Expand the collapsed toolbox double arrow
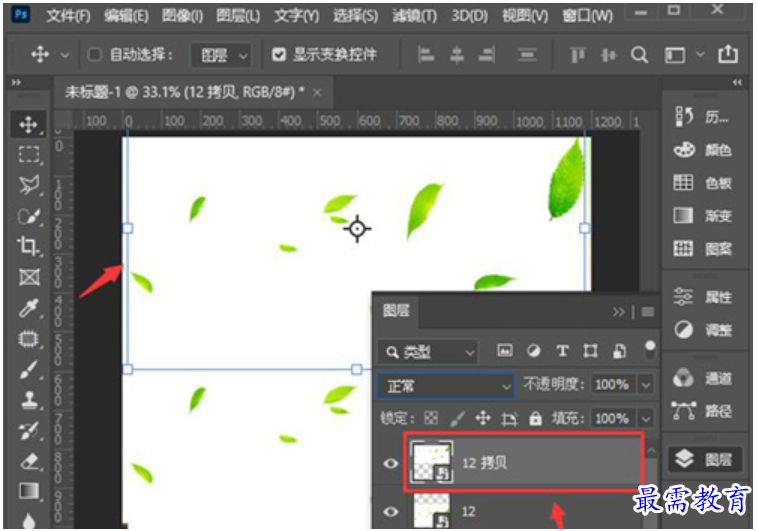 tap(16, 83)
